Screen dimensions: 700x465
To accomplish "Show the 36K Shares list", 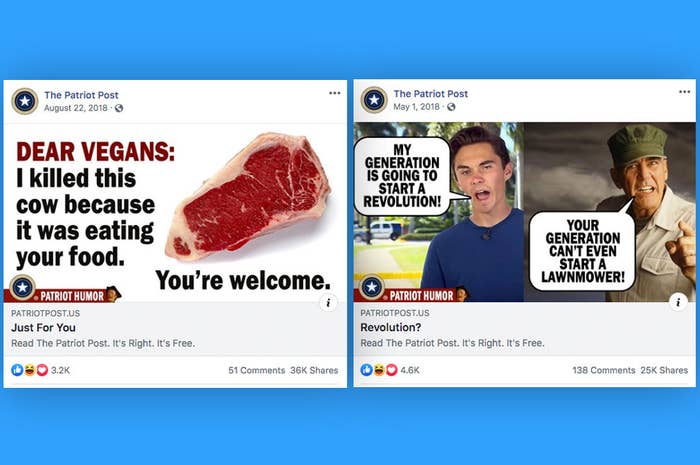I will point(314,370).
